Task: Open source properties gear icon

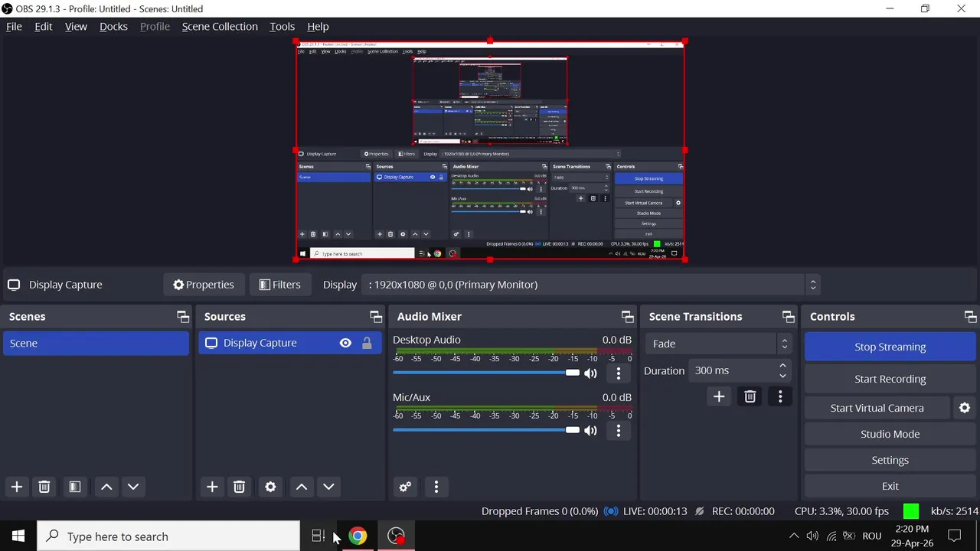Action: [x=270, y=487]
